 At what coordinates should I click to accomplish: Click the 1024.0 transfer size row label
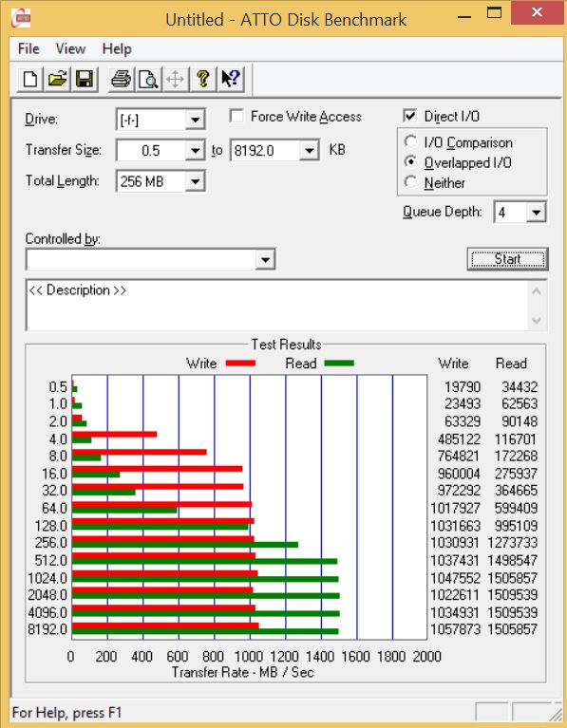point(47,578)
